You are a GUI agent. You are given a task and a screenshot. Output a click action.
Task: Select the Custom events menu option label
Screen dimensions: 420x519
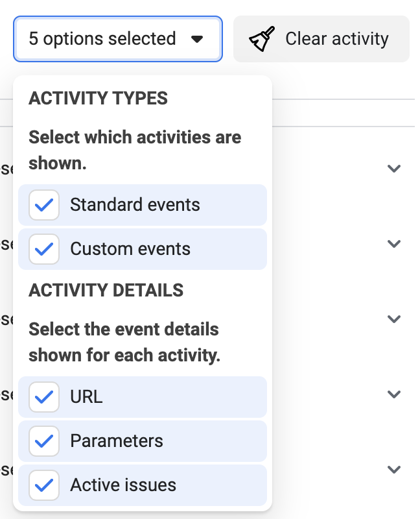[130, 248]
